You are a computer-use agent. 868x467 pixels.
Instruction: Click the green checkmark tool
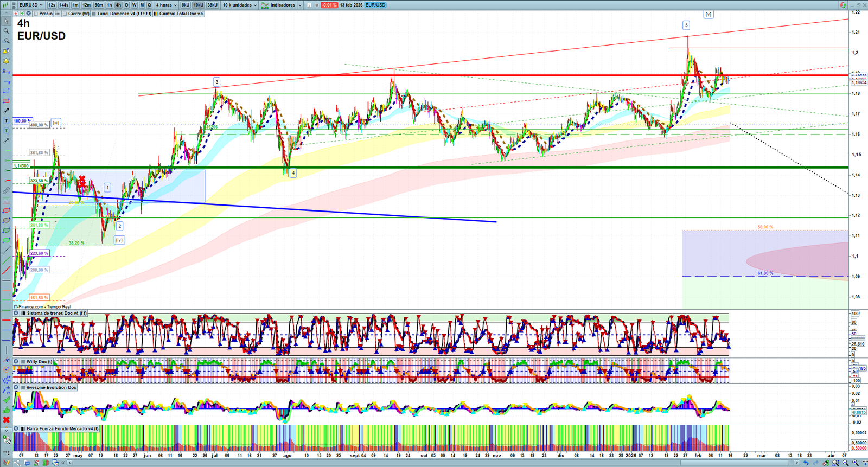click(6, 400)
